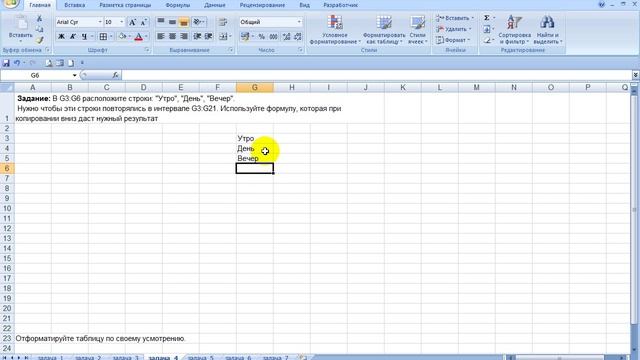Screen dimensions: 640x360
Task: Toggle top vertical alignment
Action: click(161, 22)
